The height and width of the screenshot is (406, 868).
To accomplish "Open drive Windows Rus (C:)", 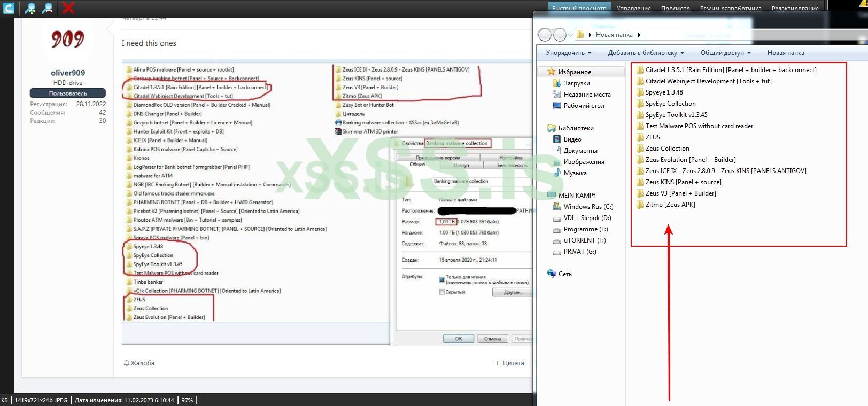I will click(x=583, y=206).
